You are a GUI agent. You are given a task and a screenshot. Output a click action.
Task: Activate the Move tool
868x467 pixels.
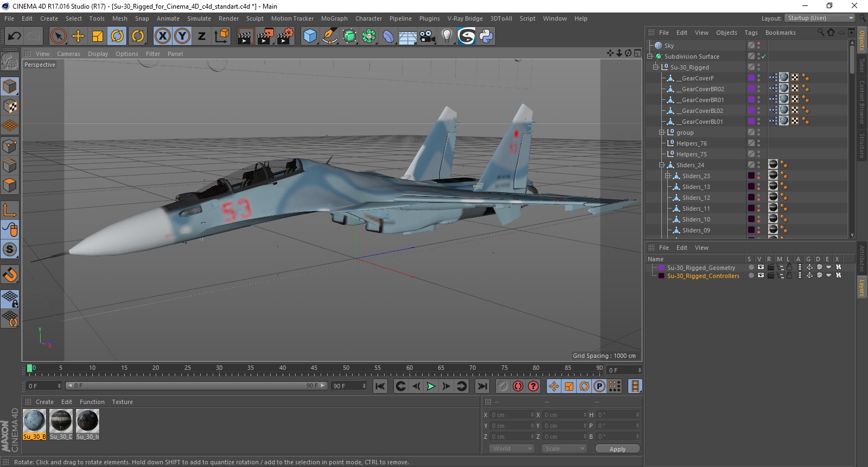pos(78,36)
